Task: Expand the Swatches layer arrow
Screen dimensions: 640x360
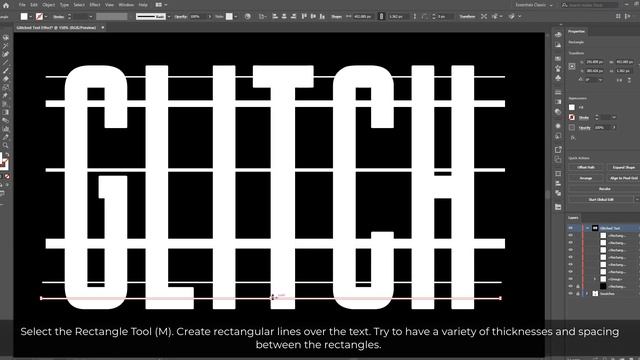Action: coord(587,293)
